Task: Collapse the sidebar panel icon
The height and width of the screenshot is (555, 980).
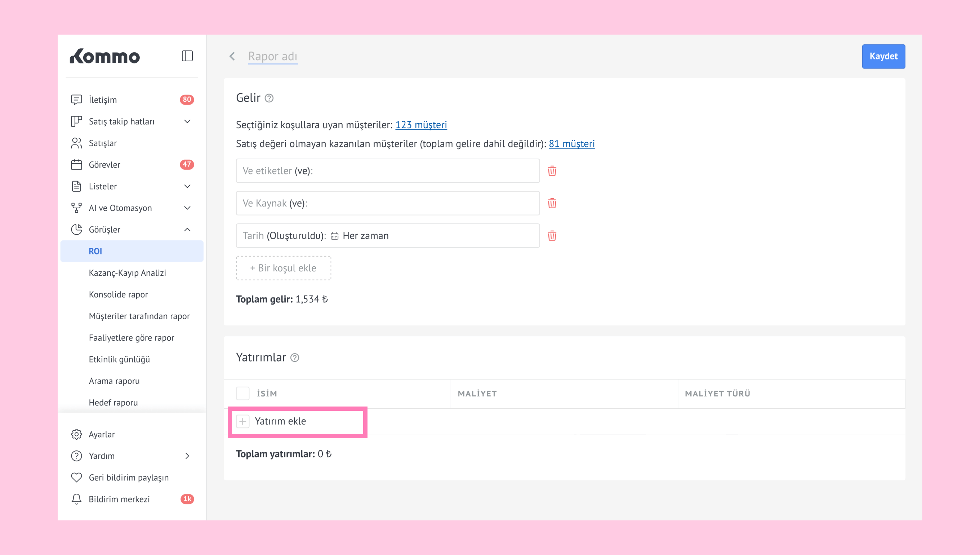Action: coord(187,56)
